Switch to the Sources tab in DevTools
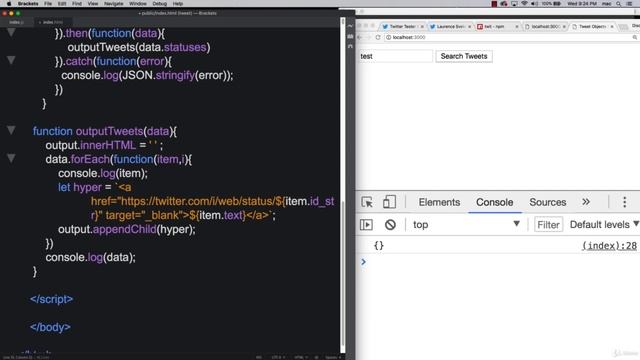 pyautogui.click(x=547, y=202)
